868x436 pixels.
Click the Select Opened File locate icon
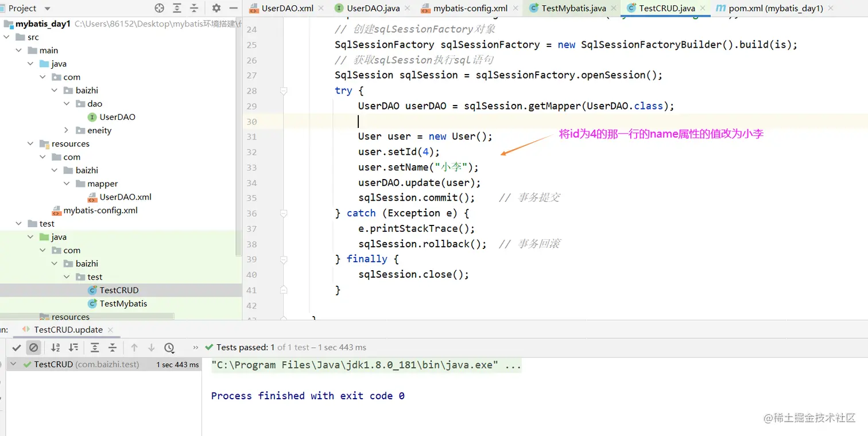pos(160,8)
